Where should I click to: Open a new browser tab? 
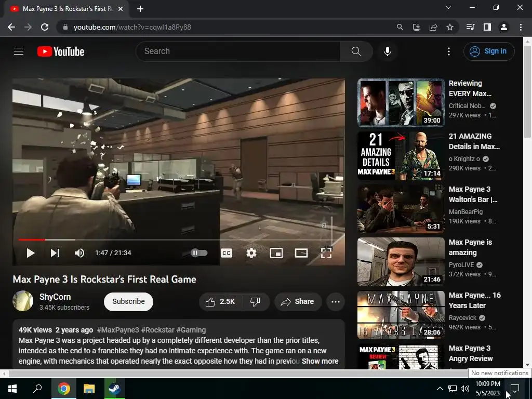tap(140, 9)
